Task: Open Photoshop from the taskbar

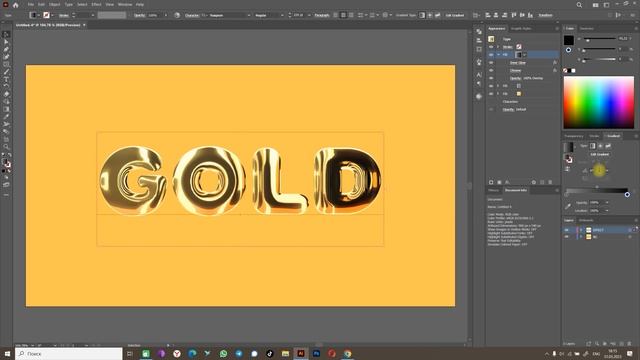Action: point(316,353)
